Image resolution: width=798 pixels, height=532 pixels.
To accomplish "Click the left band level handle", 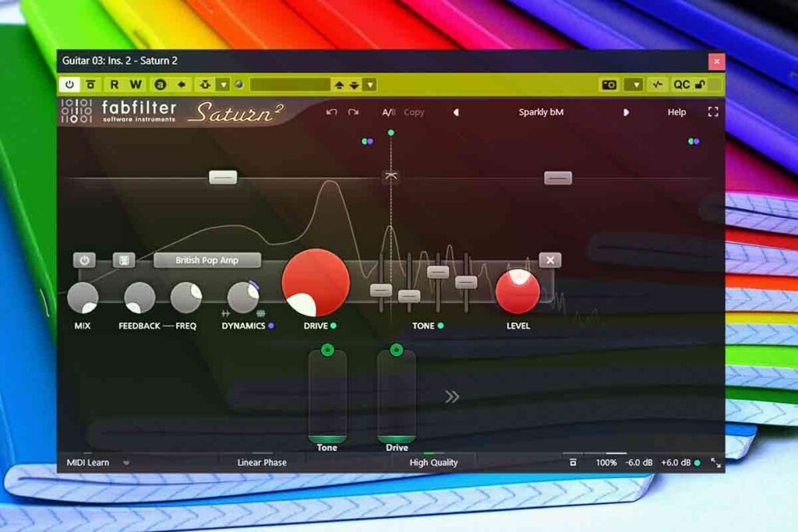I will [x=223, y=177].
